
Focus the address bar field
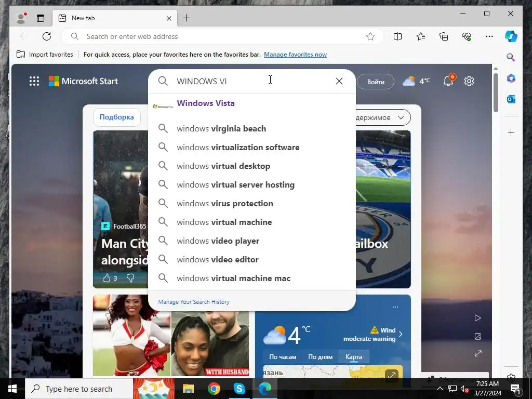(222, 36)
